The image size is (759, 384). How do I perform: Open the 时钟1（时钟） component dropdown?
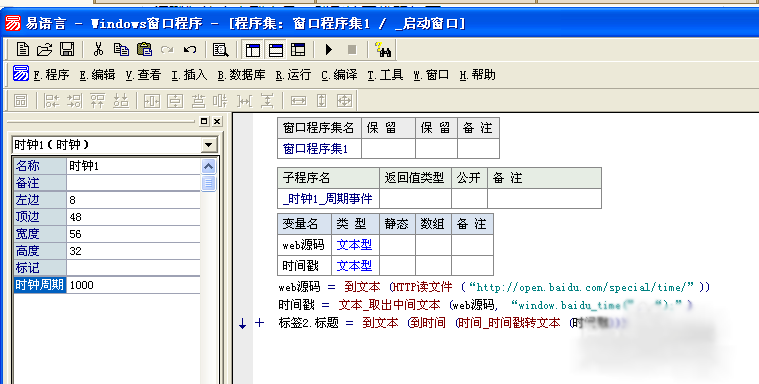pos(209,144)
